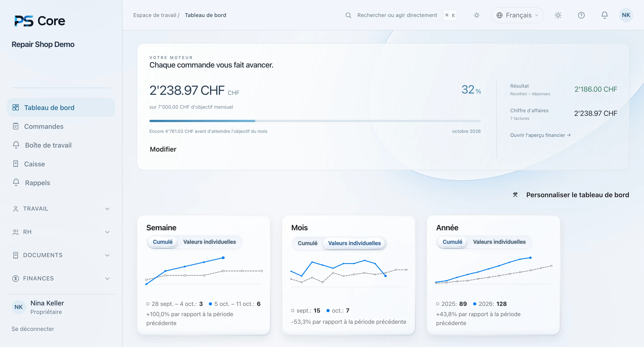
Task: Click the Modifier button
Action: pyautogui.click(x=163, y=149)
